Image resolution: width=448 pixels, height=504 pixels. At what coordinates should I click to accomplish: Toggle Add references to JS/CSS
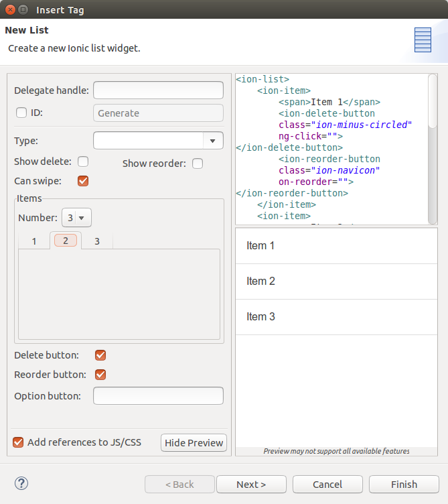coord(18,442)
